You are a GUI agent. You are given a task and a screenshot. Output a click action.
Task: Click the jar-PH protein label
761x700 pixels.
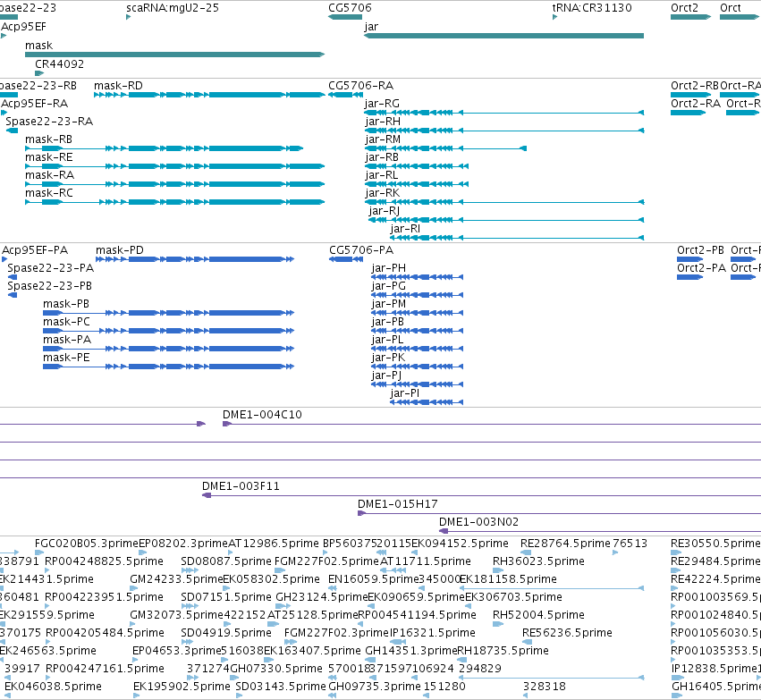(x=389, y=268)
